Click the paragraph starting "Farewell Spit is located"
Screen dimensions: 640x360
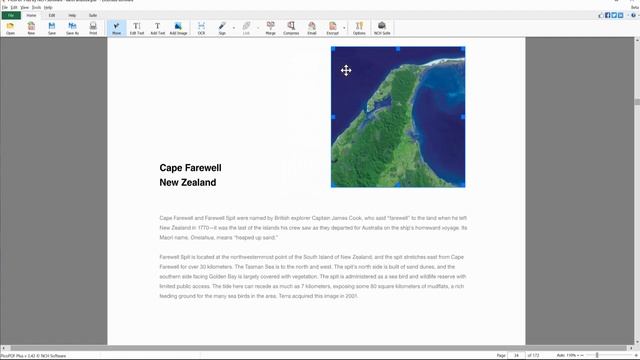pyautogui.click(x=313, y=276)
